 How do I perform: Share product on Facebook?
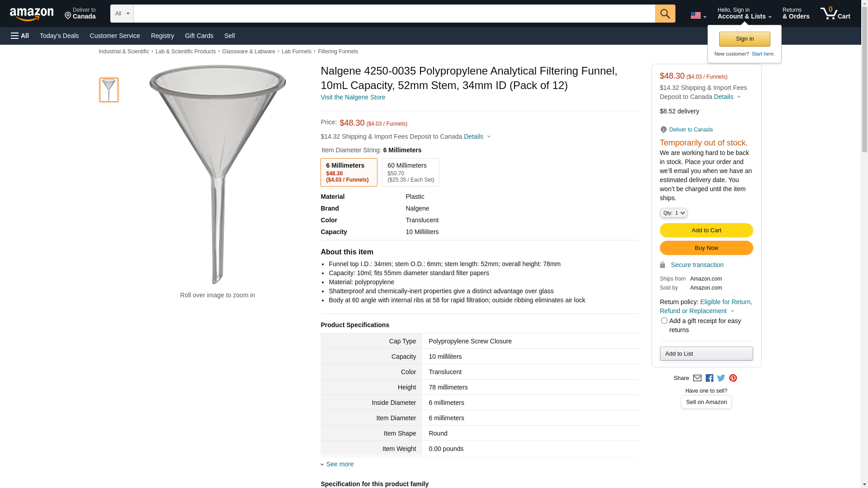[709, 378]
